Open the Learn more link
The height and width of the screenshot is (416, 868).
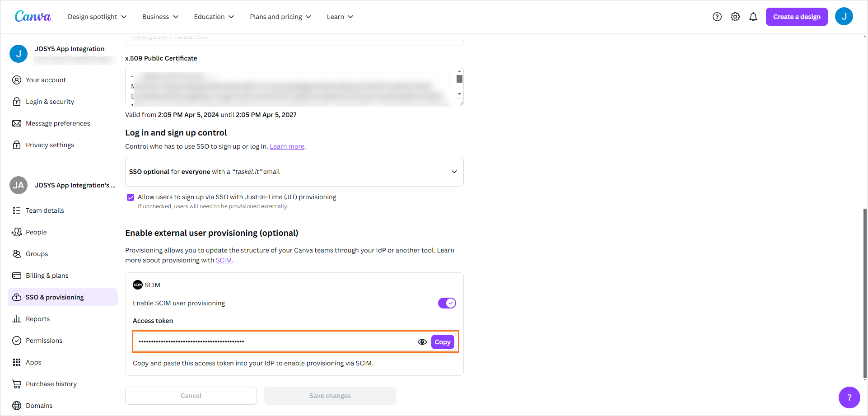pos(287,146)
